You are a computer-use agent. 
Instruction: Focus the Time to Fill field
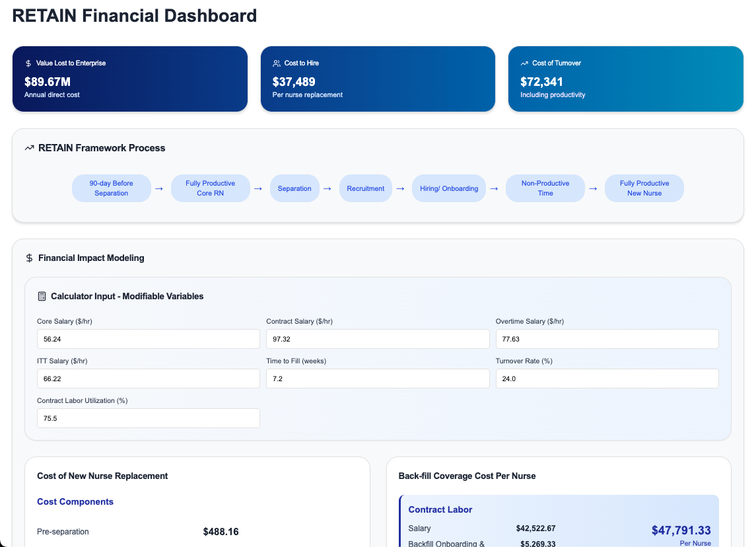pos(377,378)
